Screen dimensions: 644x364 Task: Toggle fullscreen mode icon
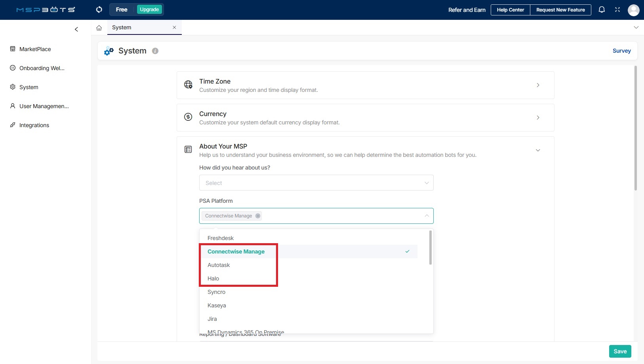point(617,10)
